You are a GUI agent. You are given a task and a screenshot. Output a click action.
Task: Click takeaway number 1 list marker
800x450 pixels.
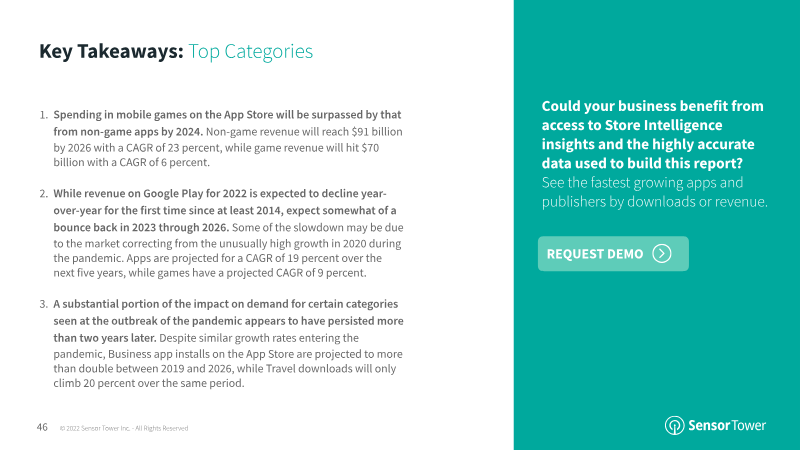(43, 115)
